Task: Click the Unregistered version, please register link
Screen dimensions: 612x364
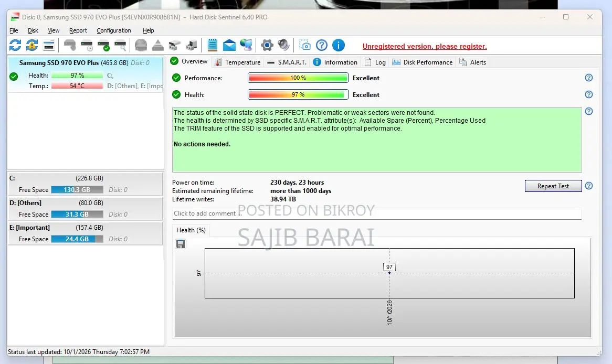Action: 425,47
